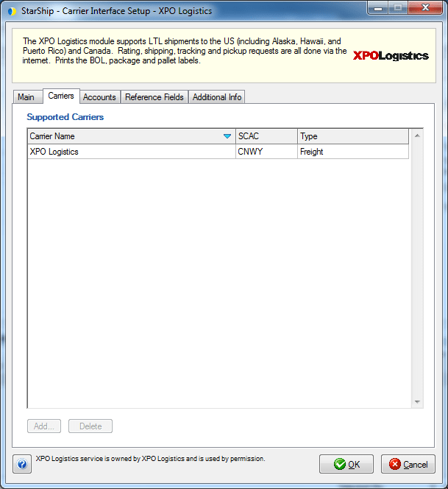Click the Freight type cell
448x489 pixels.
pyautogui.click(x=353, y=152)
